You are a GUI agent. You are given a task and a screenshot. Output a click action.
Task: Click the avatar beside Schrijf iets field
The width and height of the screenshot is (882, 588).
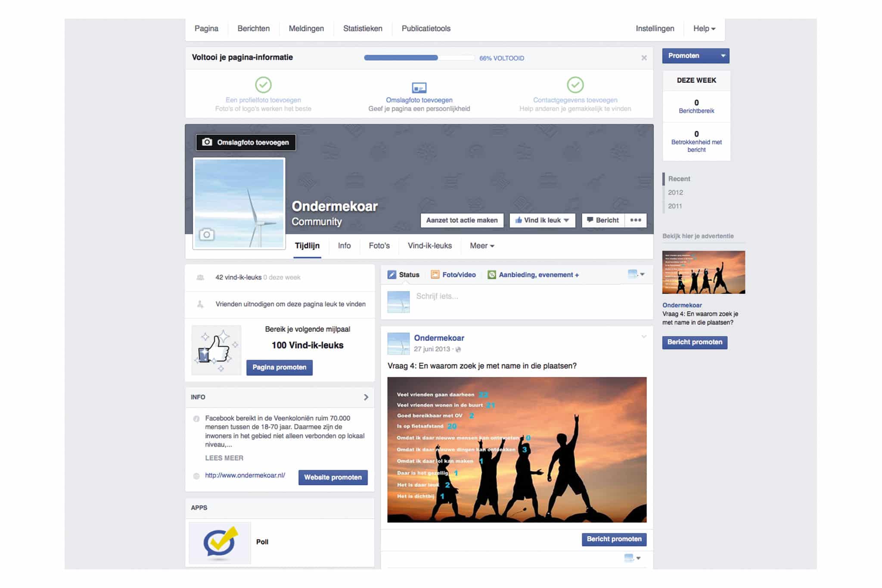click(398, 302)
